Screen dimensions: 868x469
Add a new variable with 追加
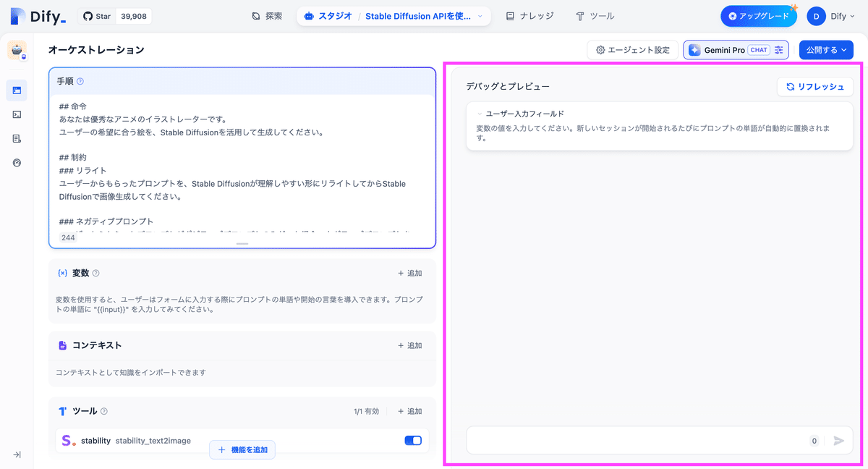(409, 273)
